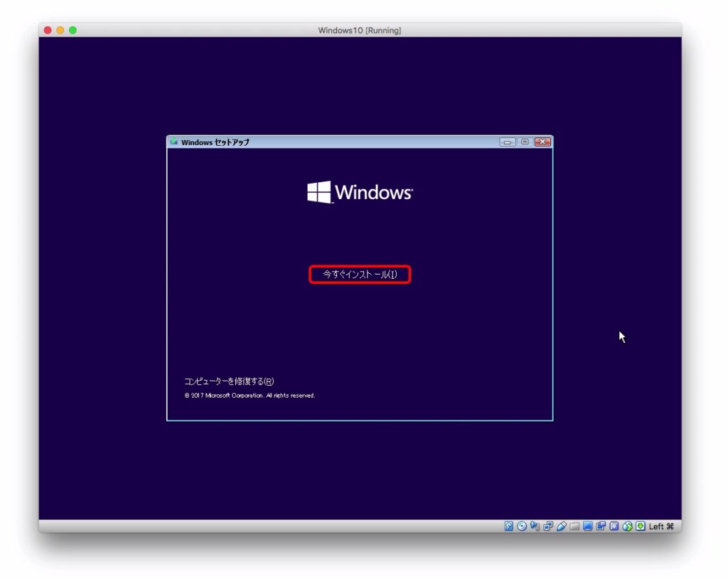Click the green zoom button of Windows10 window
728x579 pixels.
click(x=73, y=30)
